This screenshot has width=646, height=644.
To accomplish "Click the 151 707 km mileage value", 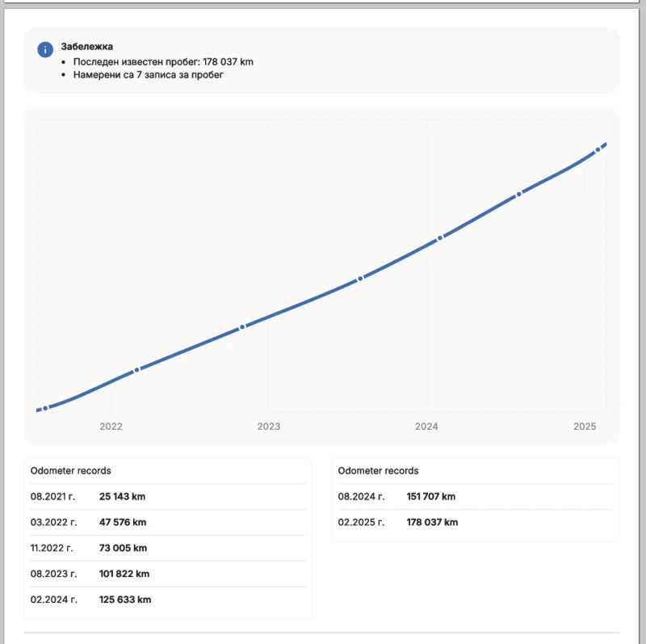I will (x=431, y=497).
